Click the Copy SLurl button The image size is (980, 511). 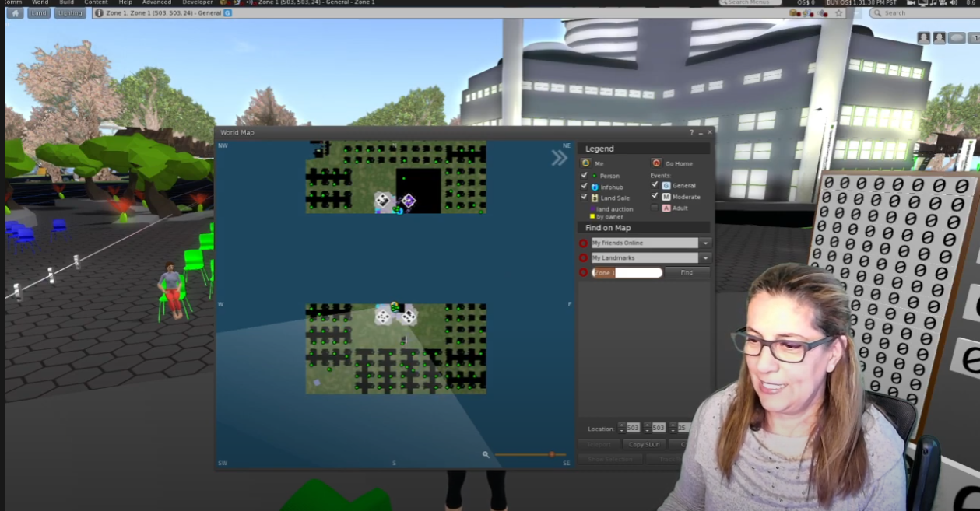tap(644, 444)
